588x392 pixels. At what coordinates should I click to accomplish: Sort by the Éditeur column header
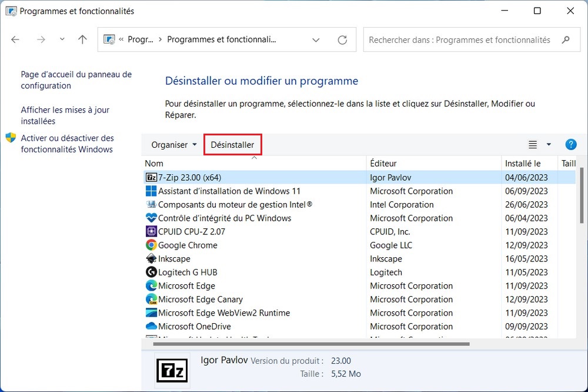[434, 164]
